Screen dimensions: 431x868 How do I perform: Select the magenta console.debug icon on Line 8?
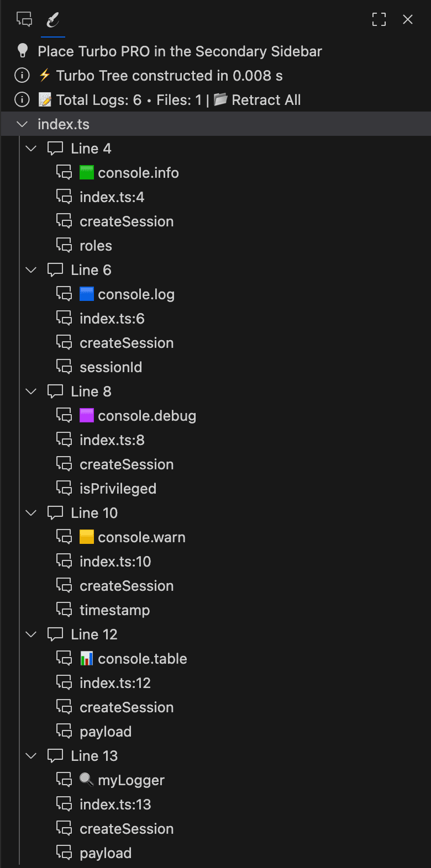[x=87, y=415]
